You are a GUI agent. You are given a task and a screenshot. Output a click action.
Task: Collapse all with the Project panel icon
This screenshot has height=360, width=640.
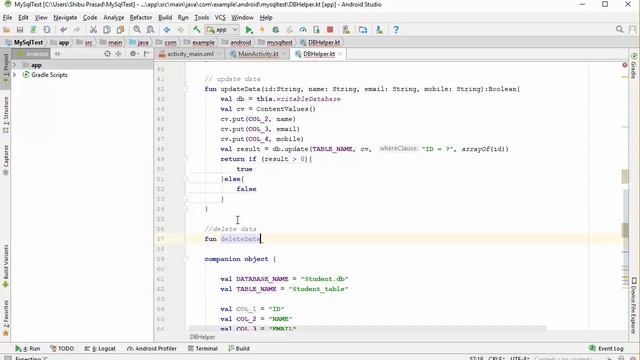(x=118, y=53)
